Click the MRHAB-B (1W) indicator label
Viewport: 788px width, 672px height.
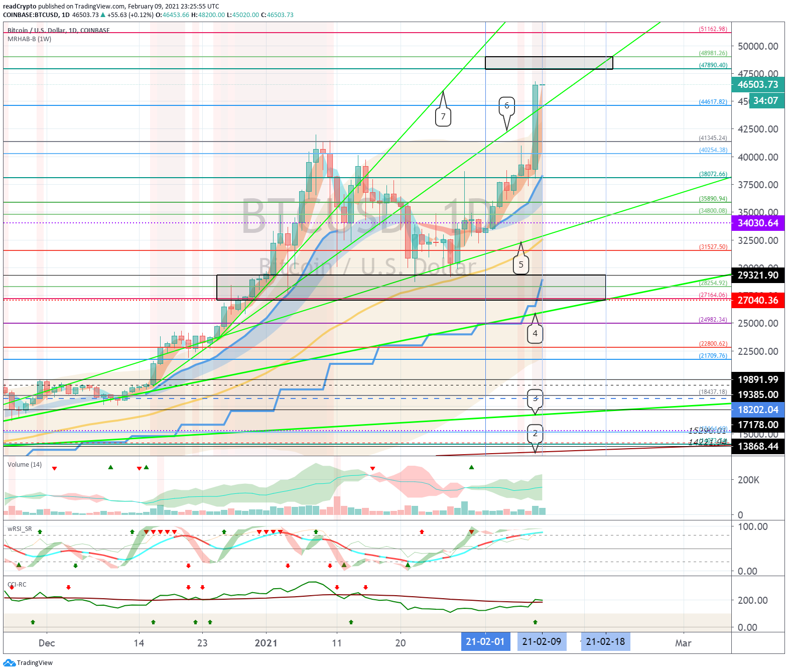pos(29,39)
